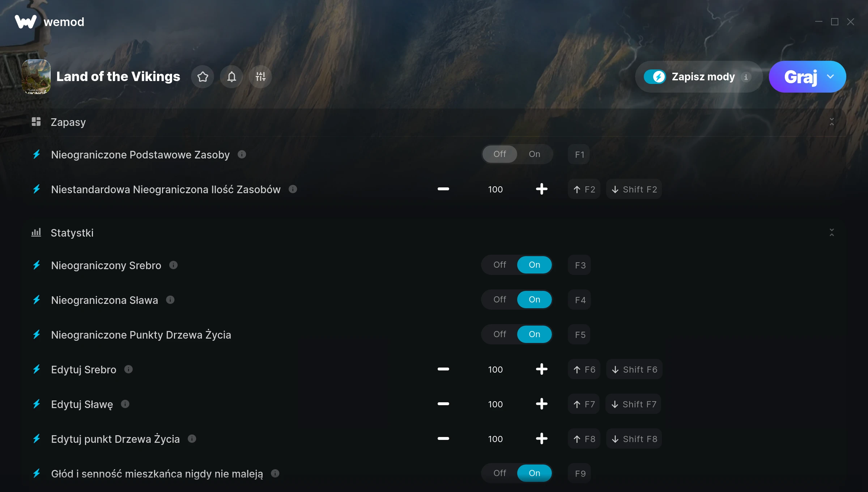
Task: Change the F3 hotkey for Nieograniczony Srebro
Action: coord(580,265)
